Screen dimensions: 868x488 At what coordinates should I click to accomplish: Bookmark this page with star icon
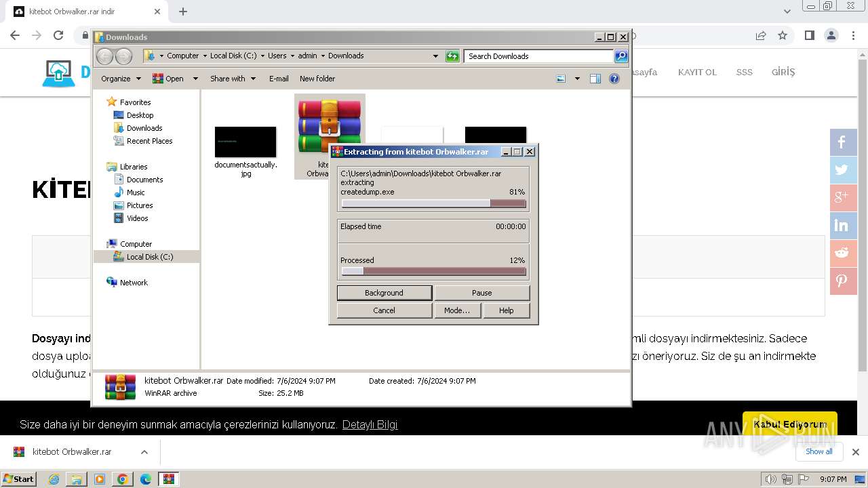(783, 35)
